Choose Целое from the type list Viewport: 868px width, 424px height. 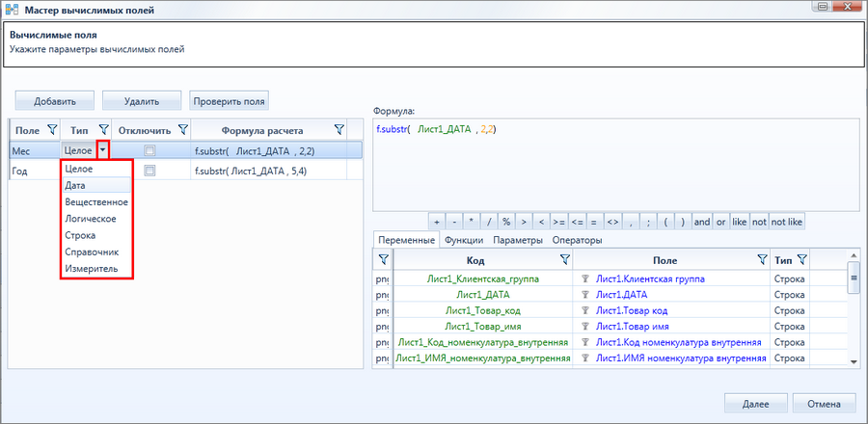pyautogui.click(x=96, y=170)
